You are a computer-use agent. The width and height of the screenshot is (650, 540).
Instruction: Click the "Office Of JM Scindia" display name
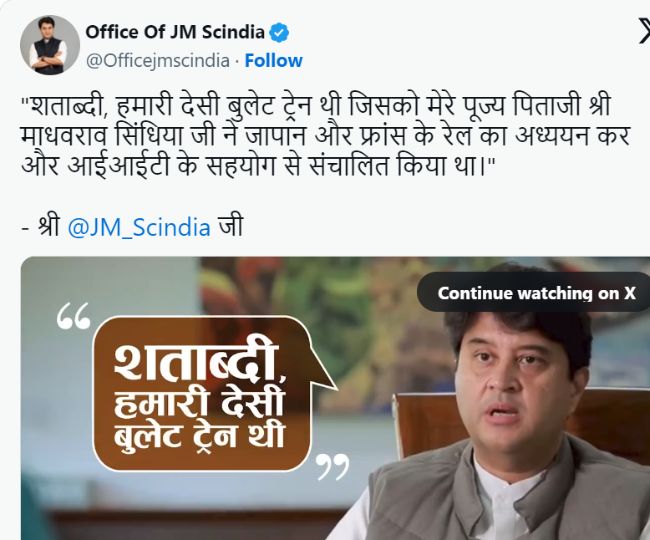click(x=175, y=32)
